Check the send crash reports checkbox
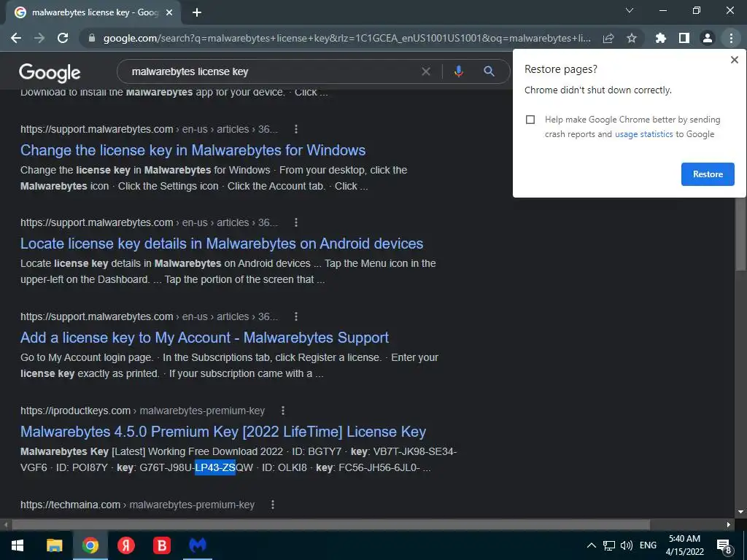Image resolution: width=747 pixels, height=560 pixels. 530,120
